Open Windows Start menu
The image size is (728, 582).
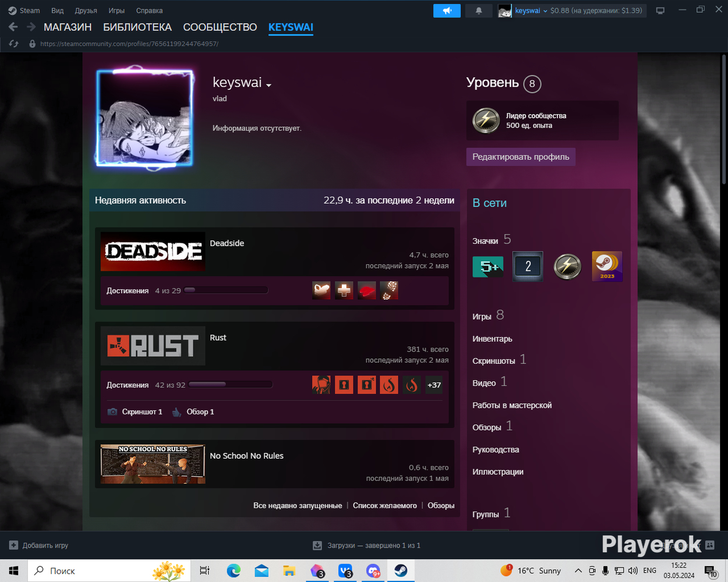click(x=14, y=570)
